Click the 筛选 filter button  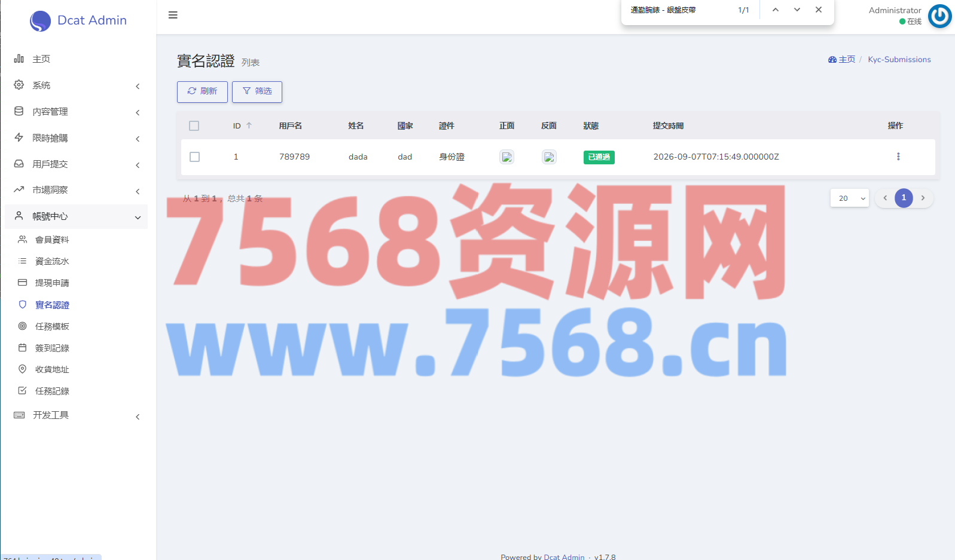tap(257, 91)
